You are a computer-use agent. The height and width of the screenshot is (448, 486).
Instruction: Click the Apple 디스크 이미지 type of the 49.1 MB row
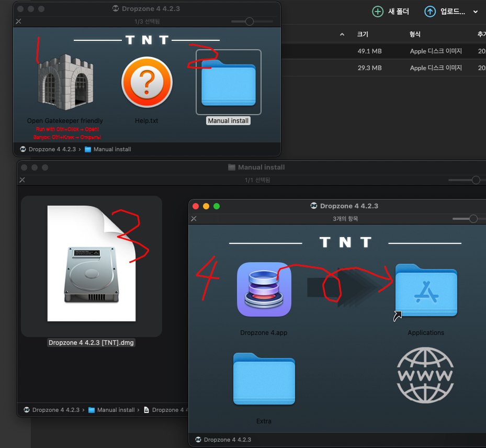tap(436, 51)
